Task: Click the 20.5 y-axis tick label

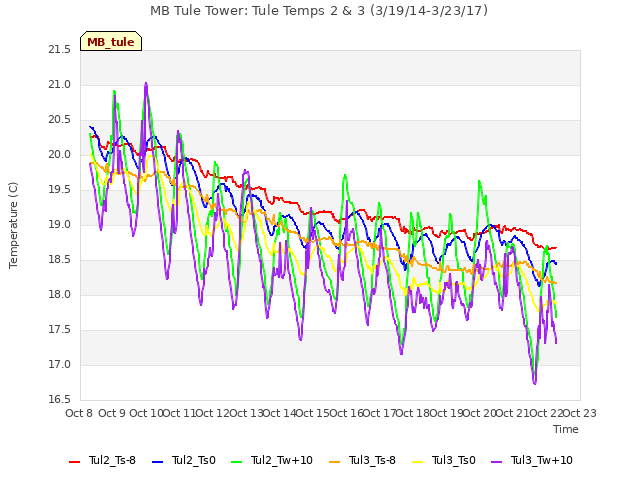Action: pyautogui.click(x=60, y=120)
